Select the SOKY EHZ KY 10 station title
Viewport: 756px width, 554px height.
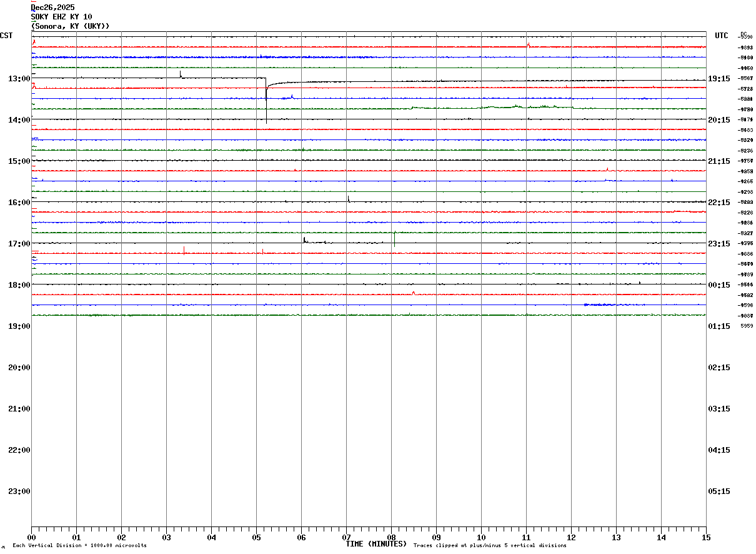tap(61, 17)
